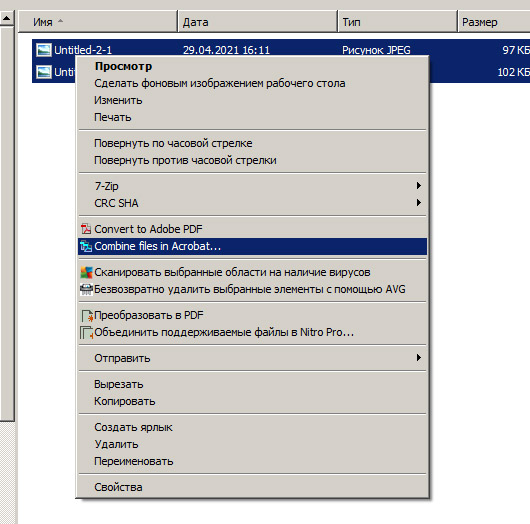Select 'Создать ярлык' menu entry
Viewport: 530px width, 524px height.
(252, 427)
